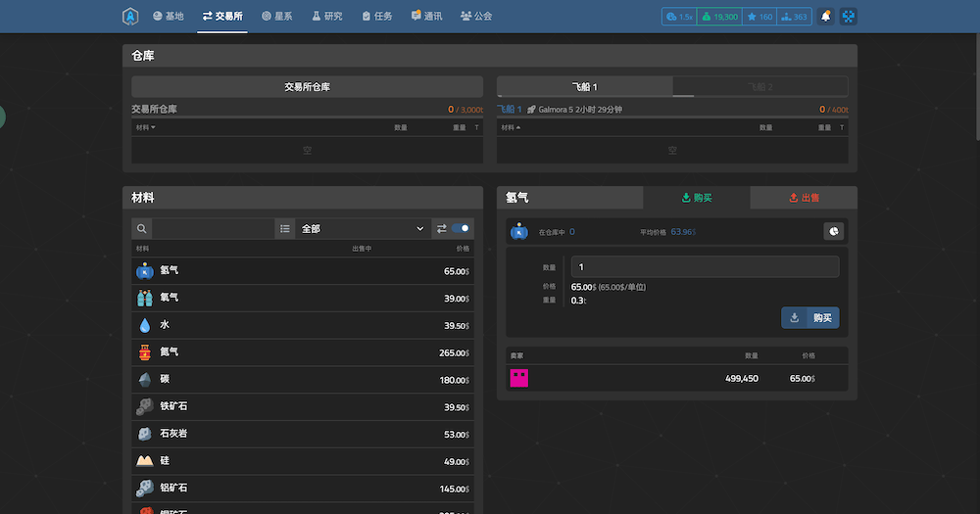
Task: Toggle the tradeable materials switch
Action: [460, 228]
